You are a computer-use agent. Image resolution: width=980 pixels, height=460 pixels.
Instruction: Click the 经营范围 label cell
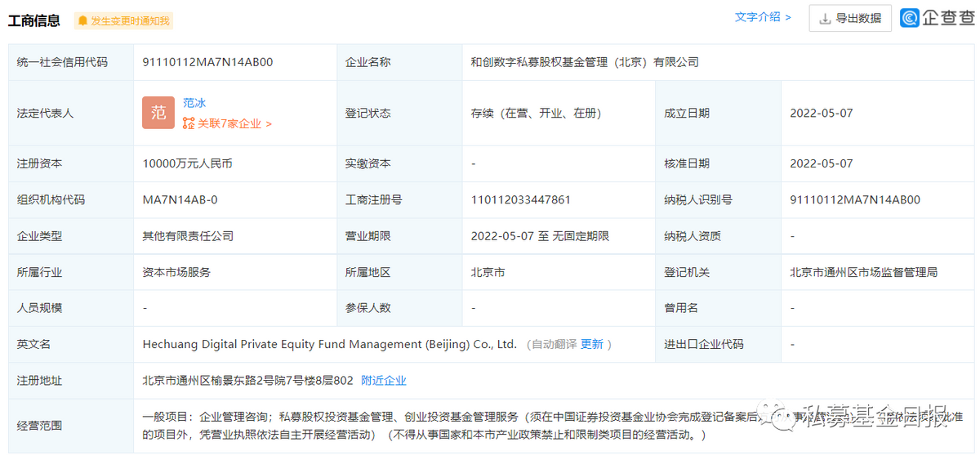click(x=71, y=426)
